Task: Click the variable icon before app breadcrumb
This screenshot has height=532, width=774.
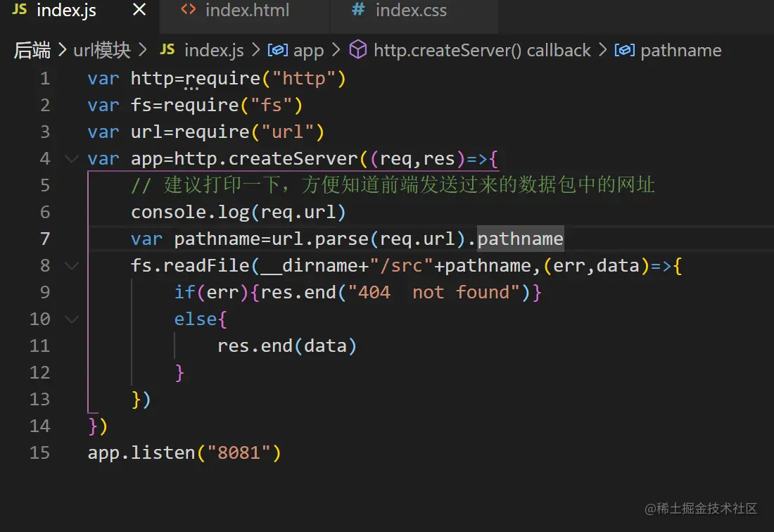Action: coord(277,50)
